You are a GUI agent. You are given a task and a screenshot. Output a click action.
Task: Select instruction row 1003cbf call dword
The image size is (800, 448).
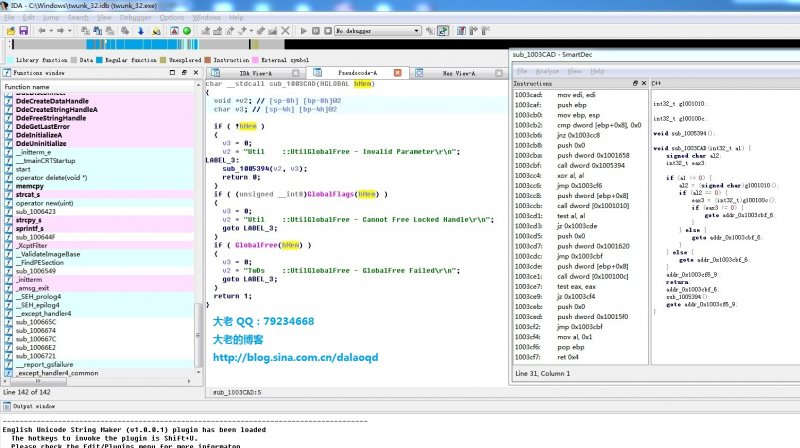coord(580,165)
